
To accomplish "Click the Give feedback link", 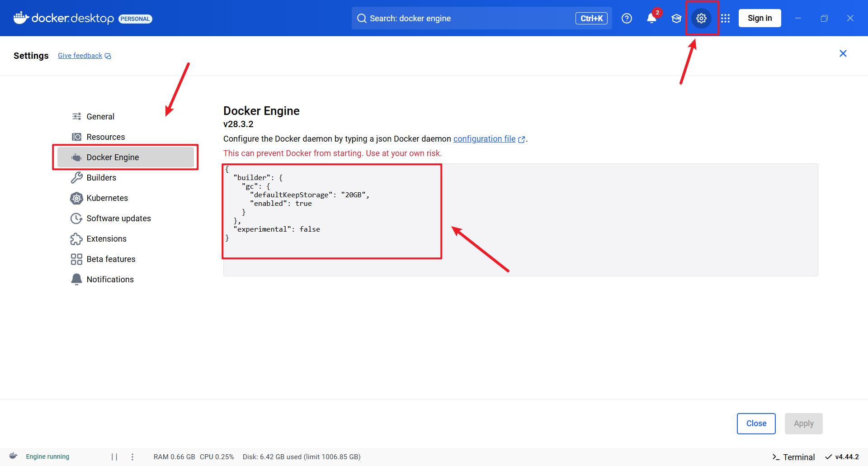I will coord(80,55).
